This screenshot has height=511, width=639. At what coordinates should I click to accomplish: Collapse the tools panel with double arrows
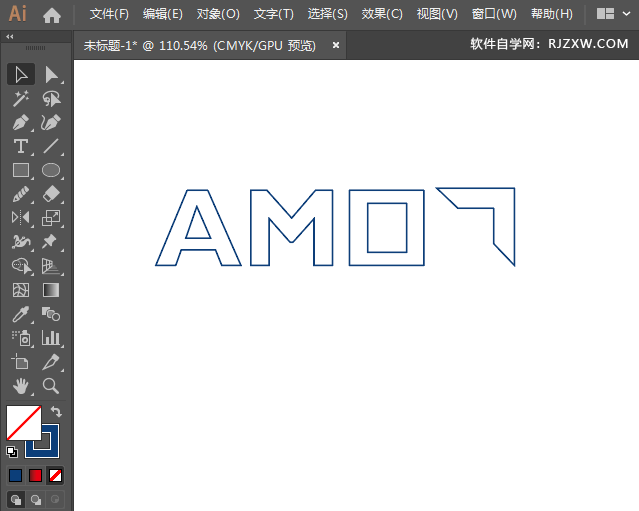click(10, 36)
